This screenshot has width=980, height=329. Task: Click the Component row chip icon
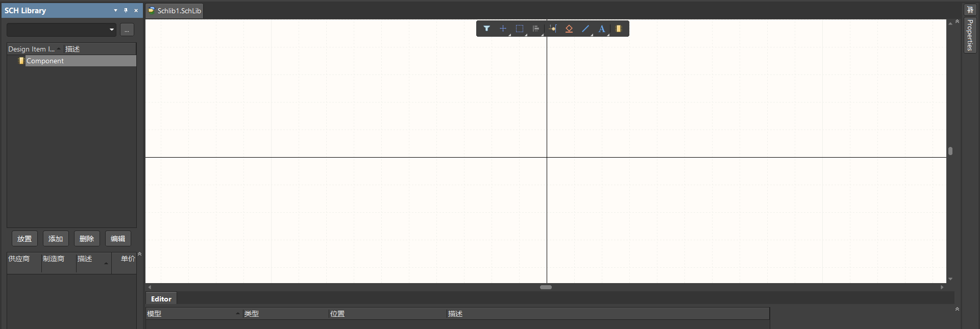pos(21,61)
